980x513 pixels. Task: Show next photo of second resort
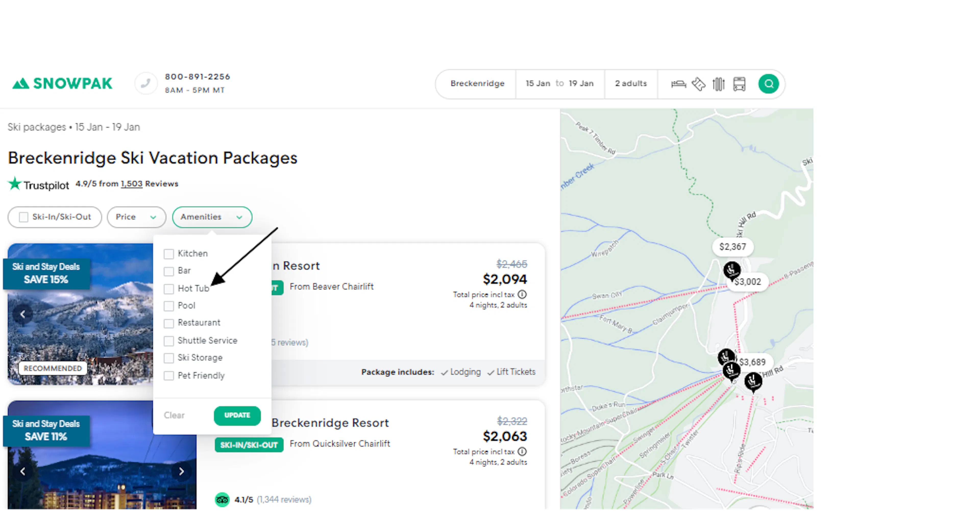(x=181, y=471)
